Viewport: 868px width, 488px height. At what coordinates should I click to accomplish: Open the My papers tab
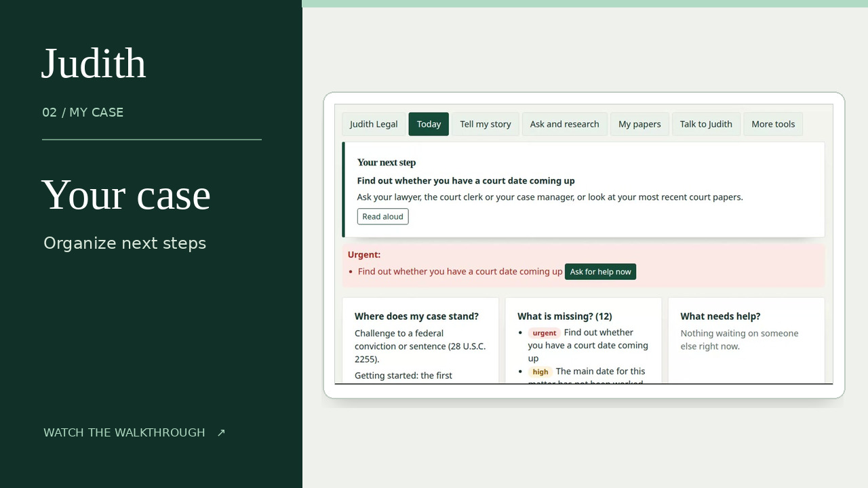coord(639,124)
